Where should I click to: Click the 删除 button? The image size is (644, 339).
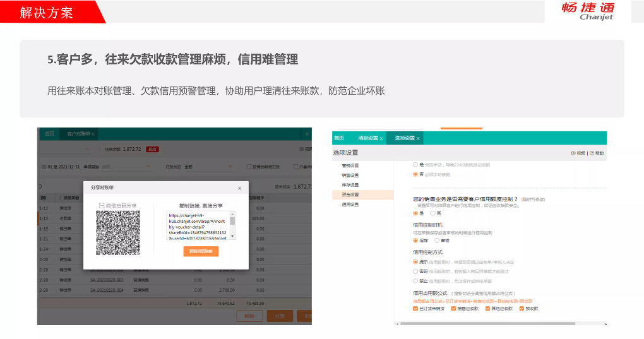click(250, 316)
